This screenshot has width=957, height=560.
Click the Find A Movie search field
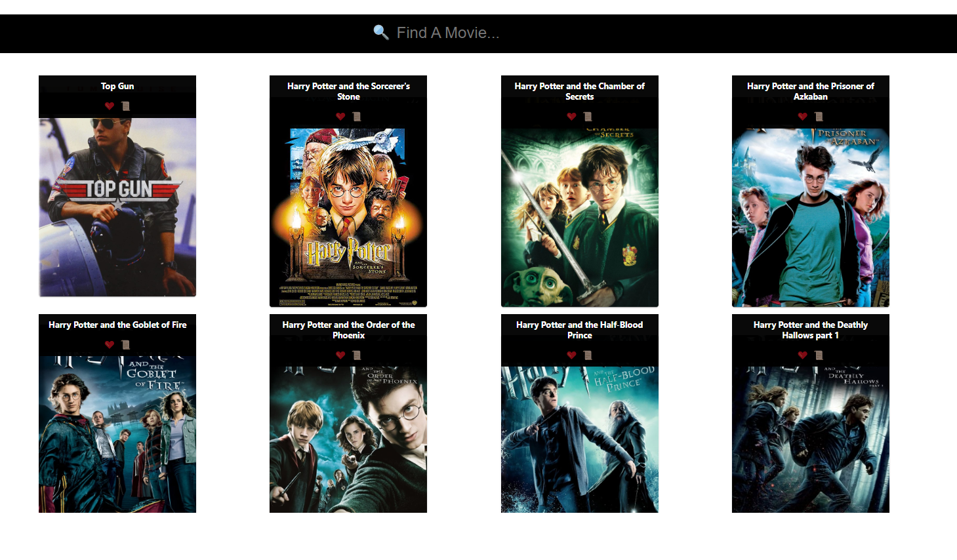click(478, 33)
